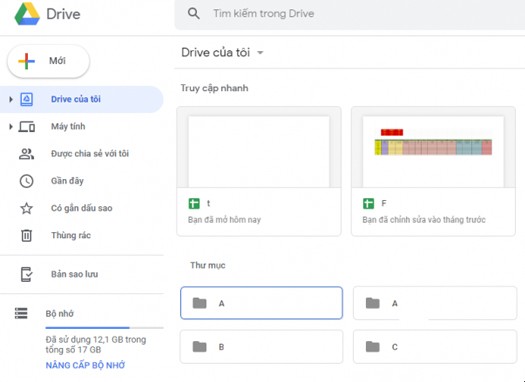Open starred items via star icon
This screenshot has width=525, height=382.
click(26, 208)
